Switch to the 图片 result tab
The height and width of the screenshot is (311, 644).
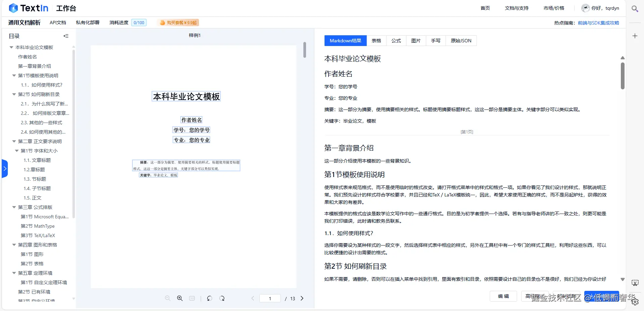tap(416, 41)
